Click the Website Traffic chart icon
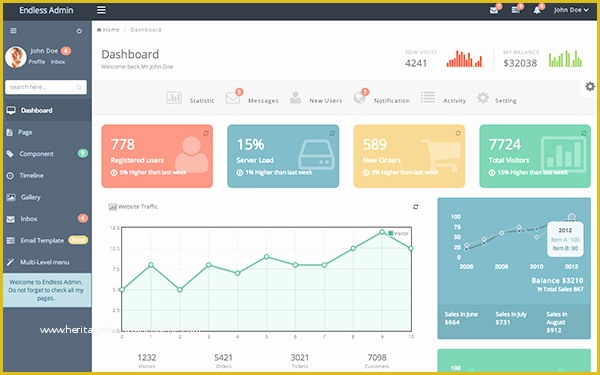 112,207
